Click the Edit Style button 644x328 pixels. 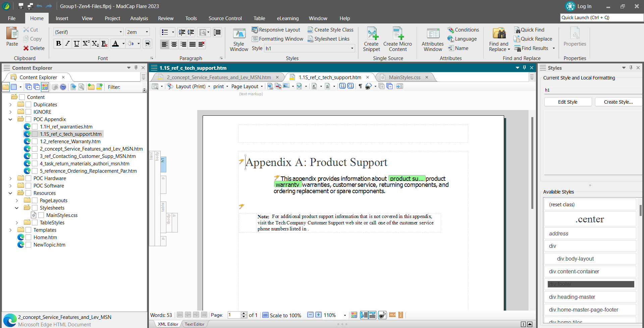[x=568, y=102]
